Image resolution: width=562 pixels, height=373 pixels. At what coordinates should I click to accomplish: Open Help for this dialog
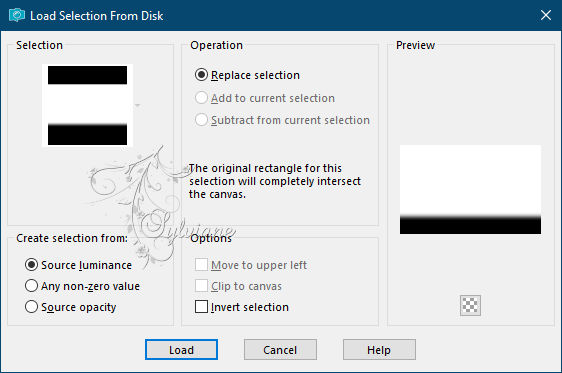tap(379, 349)
